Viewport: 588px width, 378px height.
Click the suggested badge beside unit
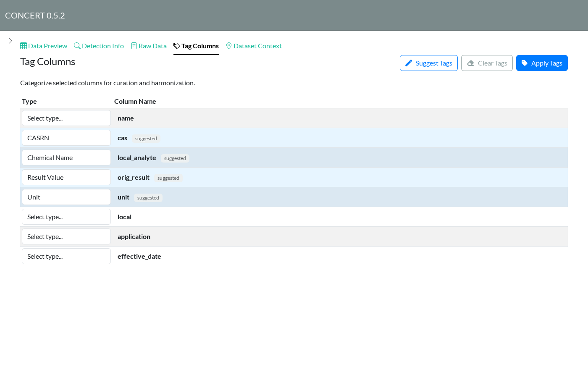[148, 198]
